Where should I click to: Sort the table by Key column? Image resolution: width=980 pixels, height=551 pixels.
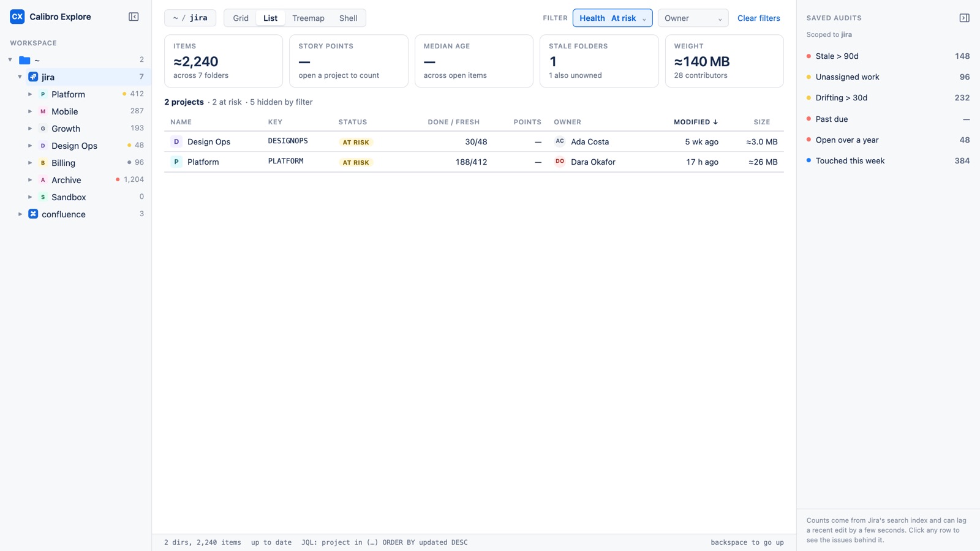pyautogui.click(x=275, y=122)
